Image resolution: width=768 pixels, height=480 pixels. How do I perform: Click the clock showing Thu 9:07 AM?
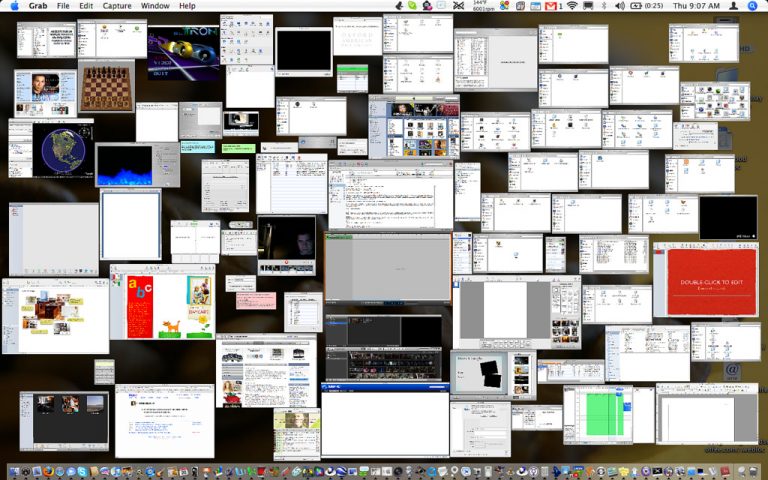[x=697, y=6]
